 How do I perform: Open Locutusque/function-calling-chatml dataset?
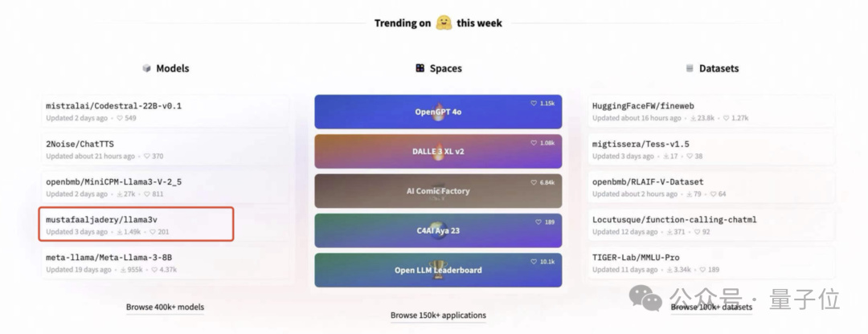click(674, 219)
